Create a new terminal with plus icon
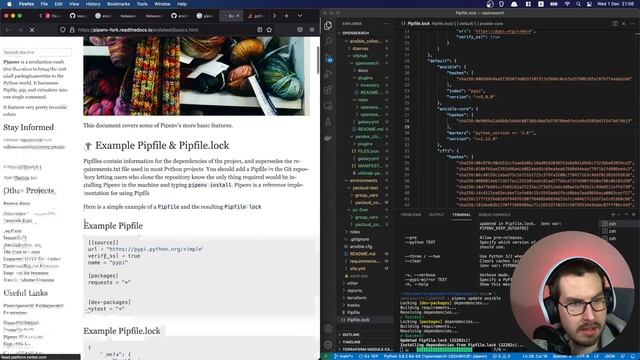The image size is (640, 360). pos(613,214)
